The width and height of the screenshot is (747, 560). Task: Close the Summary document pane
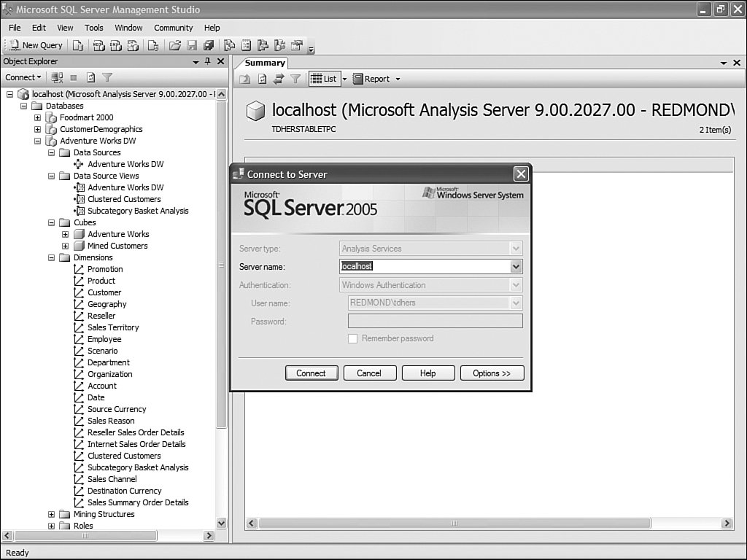pyautogui.click(x=737, y=63)
